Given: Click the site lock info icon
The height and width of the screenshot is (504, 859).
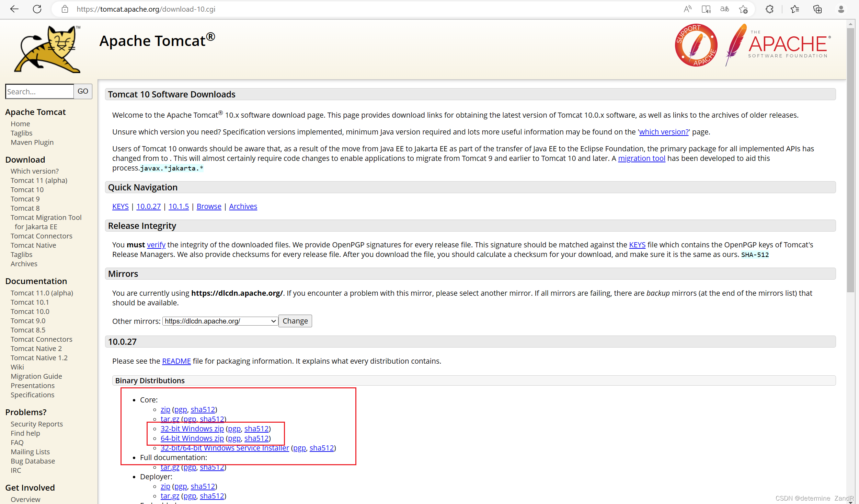Looking at the screenshot, I should [x=65, y=9].
